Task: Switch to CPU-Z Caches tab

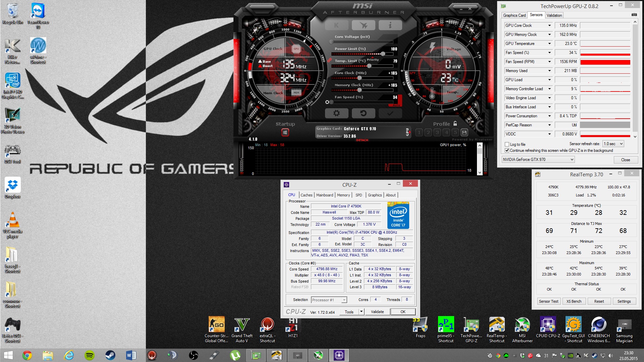Action: point(306,195)
